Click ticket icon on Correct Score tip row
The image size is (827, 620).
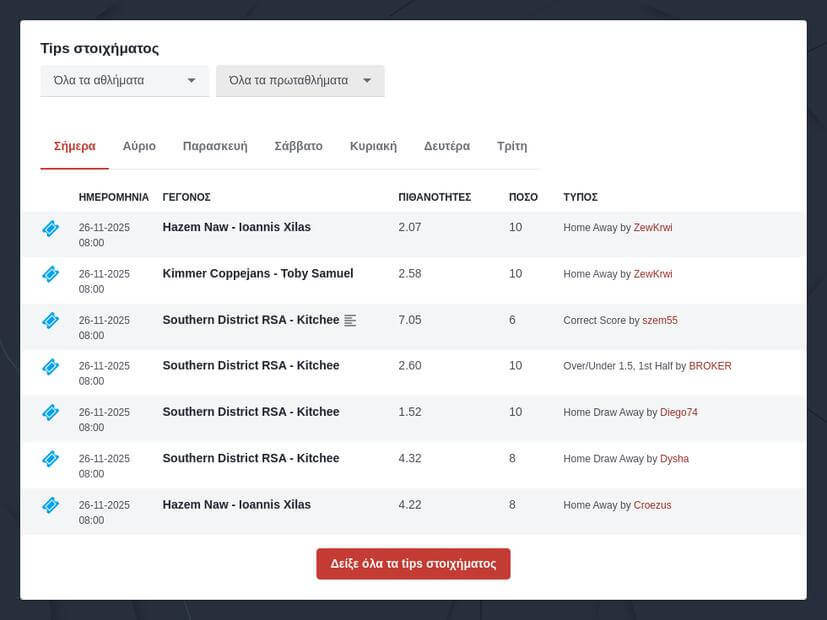pyautogui.click(x=50, y=321)
